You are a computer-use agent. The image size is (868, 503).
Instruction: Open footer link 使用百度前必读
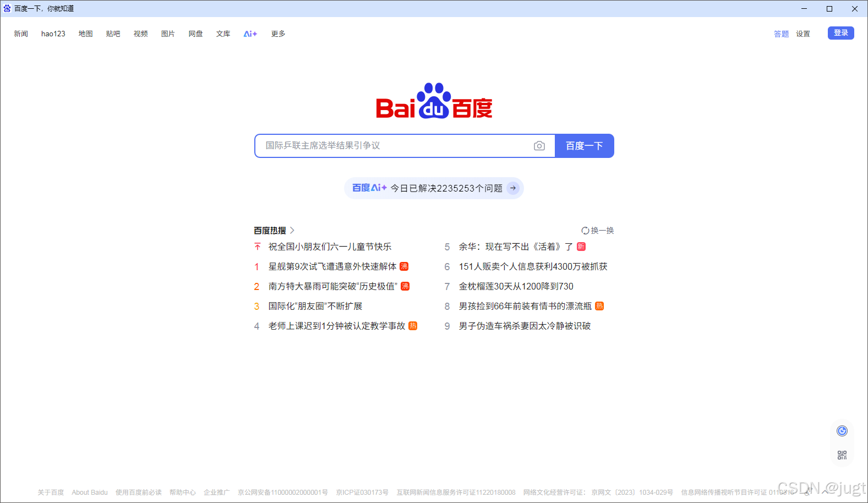coord(139,493)
